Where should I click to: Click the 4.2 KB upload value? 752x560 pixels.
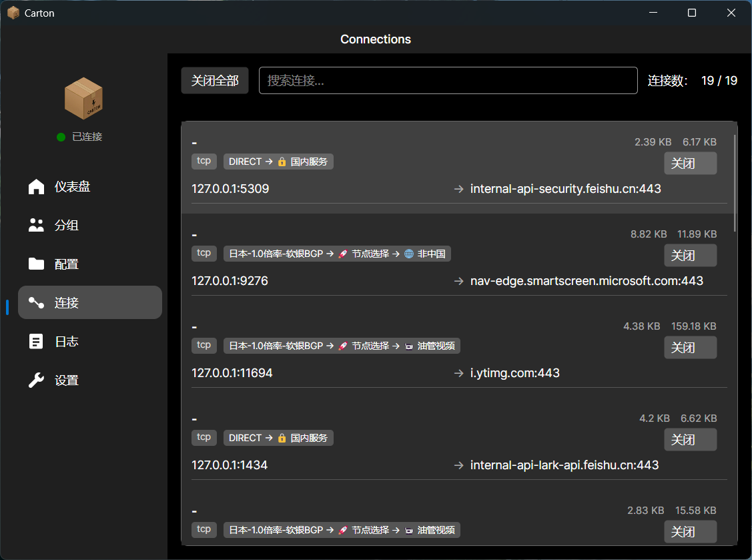coord(654,418)
